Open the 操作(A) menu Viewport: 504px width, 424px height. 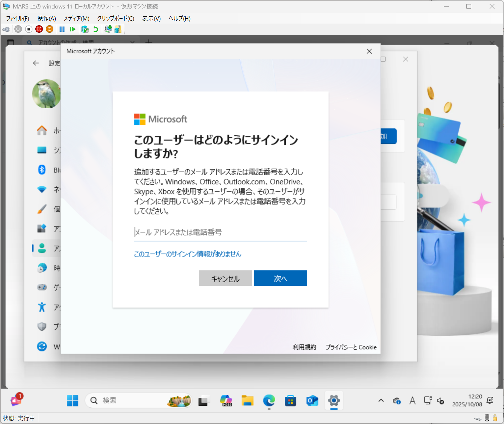point(46,18)
